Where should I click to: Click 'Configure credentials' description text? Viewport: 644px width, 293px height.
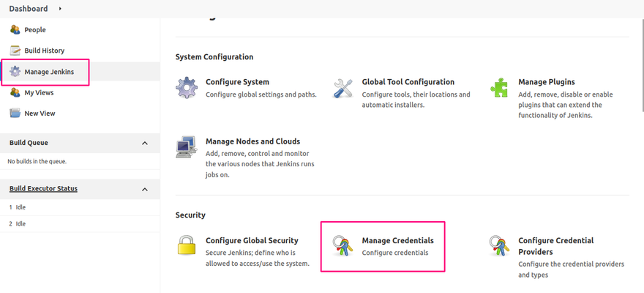(x=395, y=253)
